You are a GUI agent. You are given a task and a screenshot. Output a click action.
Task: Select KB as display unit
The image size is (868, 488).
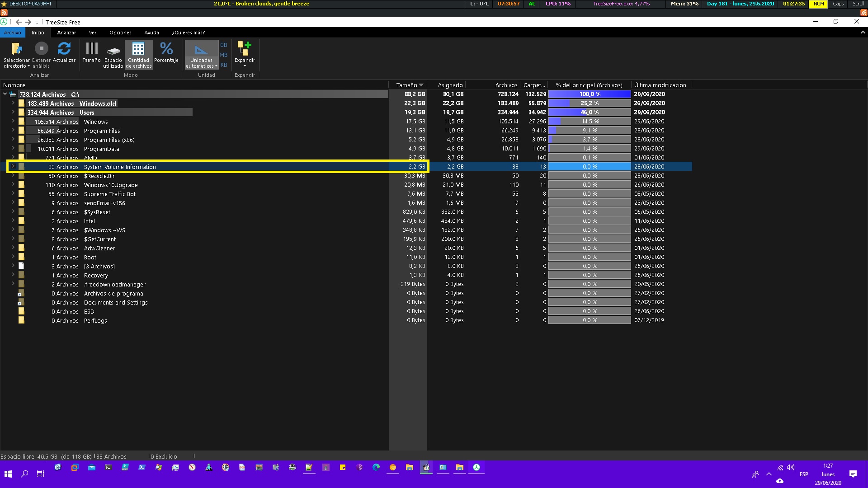[224, 65]
